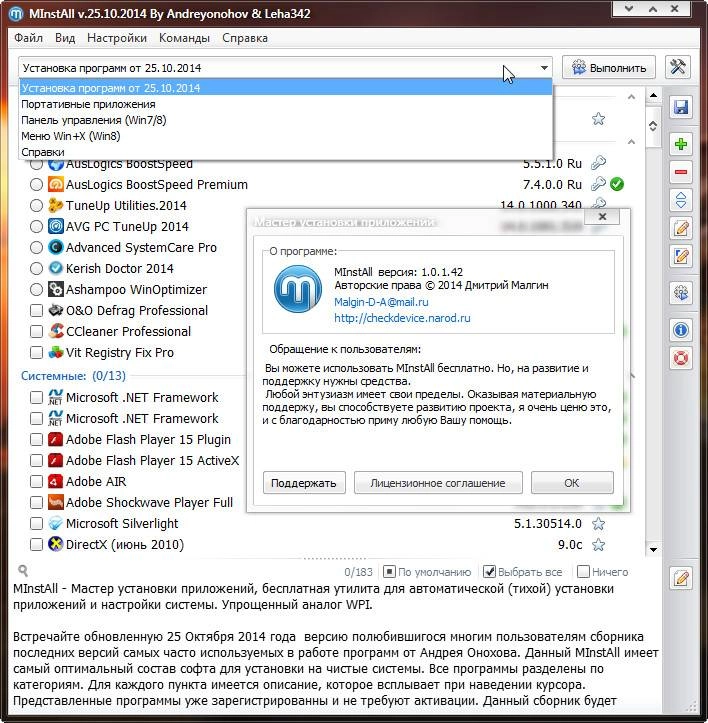Click the magnifier search icon above description
708x723 pixels.
click(23, 571)
